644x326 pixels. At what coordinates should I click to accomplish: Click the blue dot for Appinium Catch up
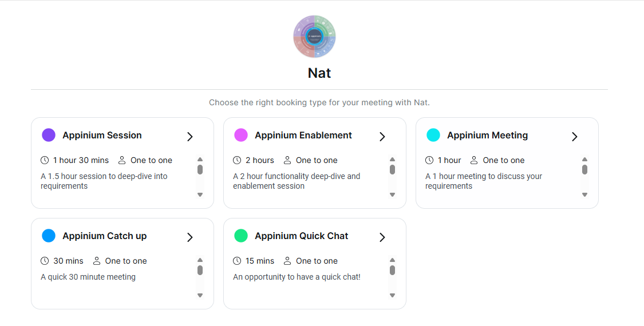(x=49, y=236)
